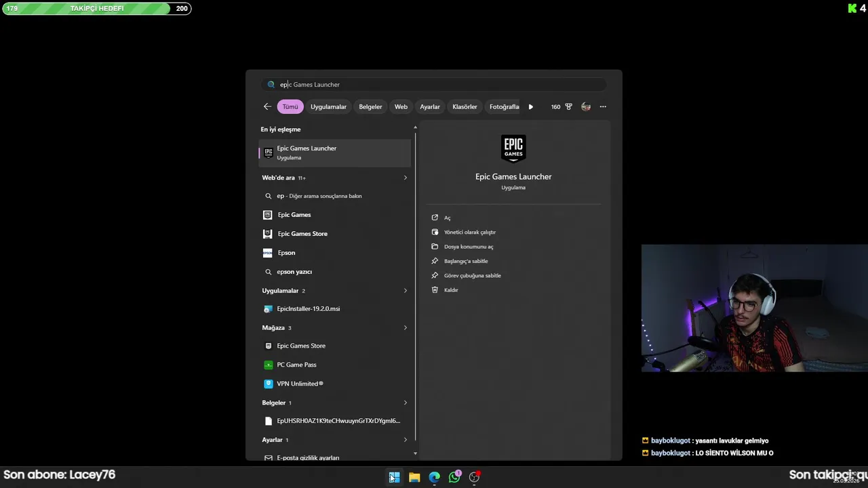This screenshot has width=868, height=488.
Task: Click the EpicInstaller-19.2.0.msi icon
Action: (268, 308)
